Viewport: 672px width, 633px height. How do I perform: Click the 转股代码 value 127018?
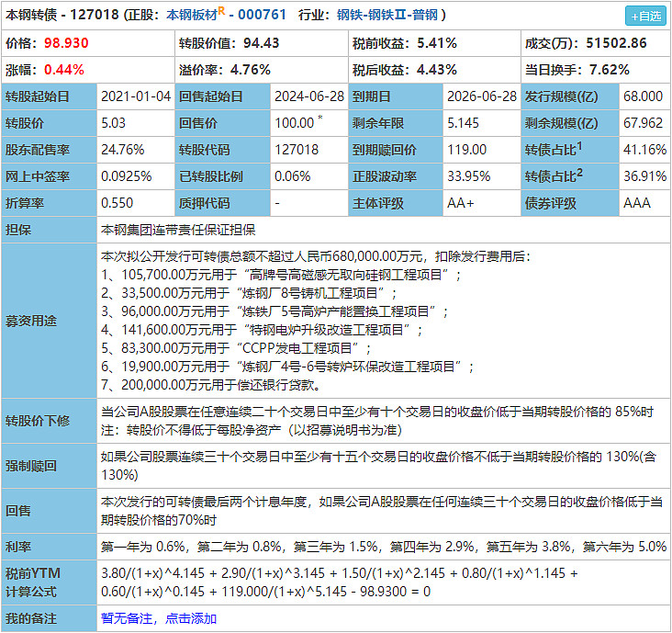[x=297, y=150]
